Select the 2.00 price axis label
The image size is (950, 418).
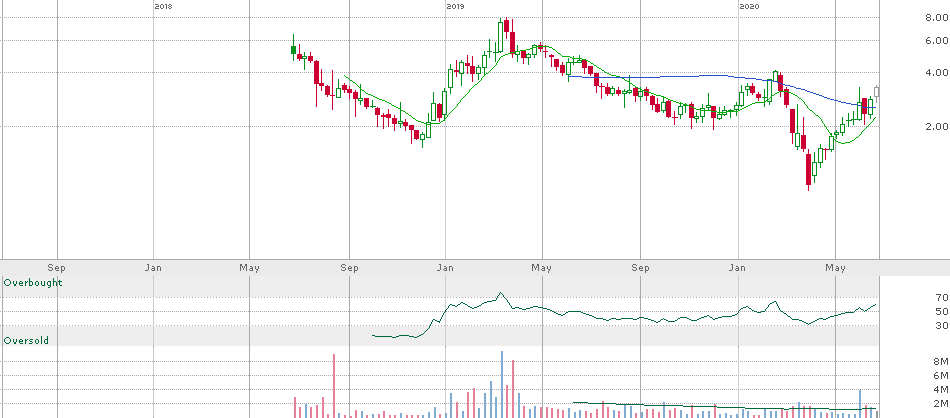936,127
